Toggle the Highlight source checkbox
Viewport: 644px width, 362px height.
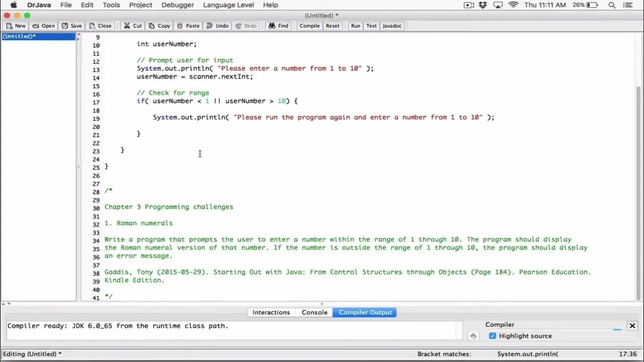(x=493, y=336)
